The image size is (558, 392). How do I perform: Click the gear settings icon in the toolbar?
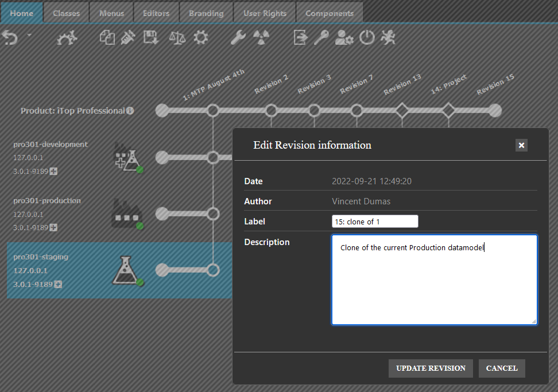click(200, 37)
